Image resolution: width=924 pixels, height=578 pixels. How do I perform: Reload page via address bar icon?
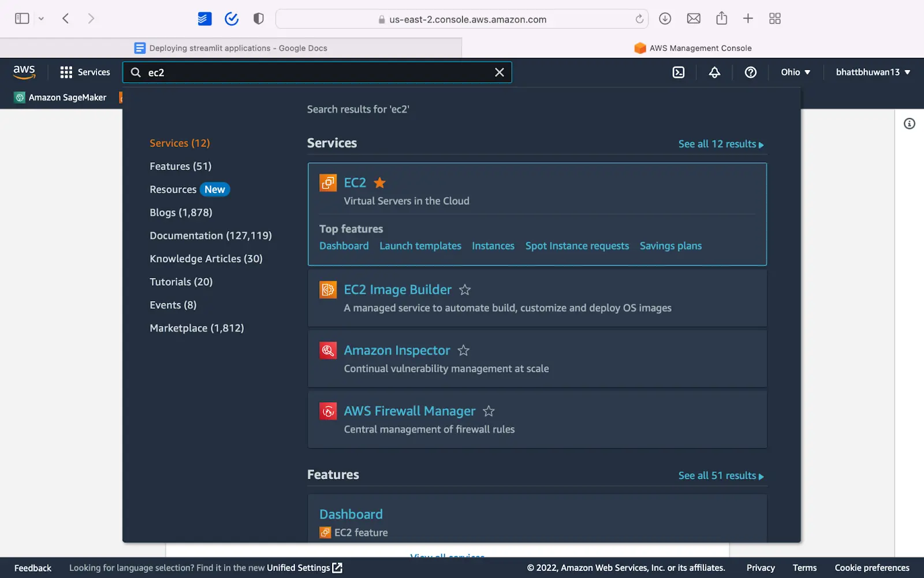(x=639, y=19)
